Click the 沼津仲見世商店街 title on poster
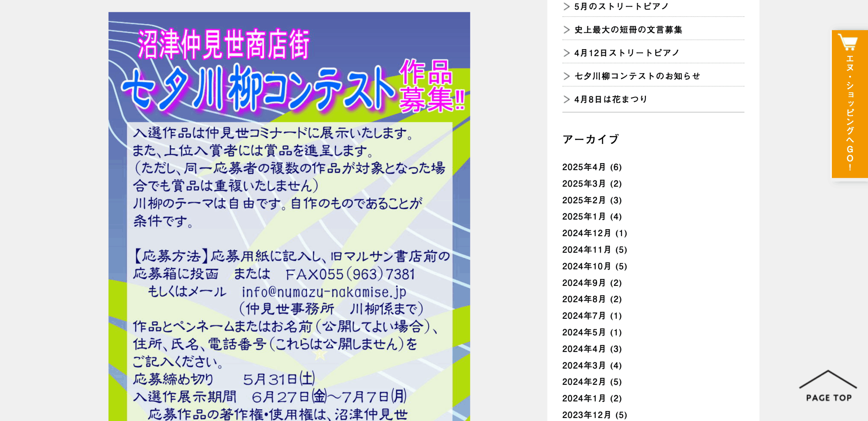868x421 pixels. pyautogui.click(x=223, y=44)
